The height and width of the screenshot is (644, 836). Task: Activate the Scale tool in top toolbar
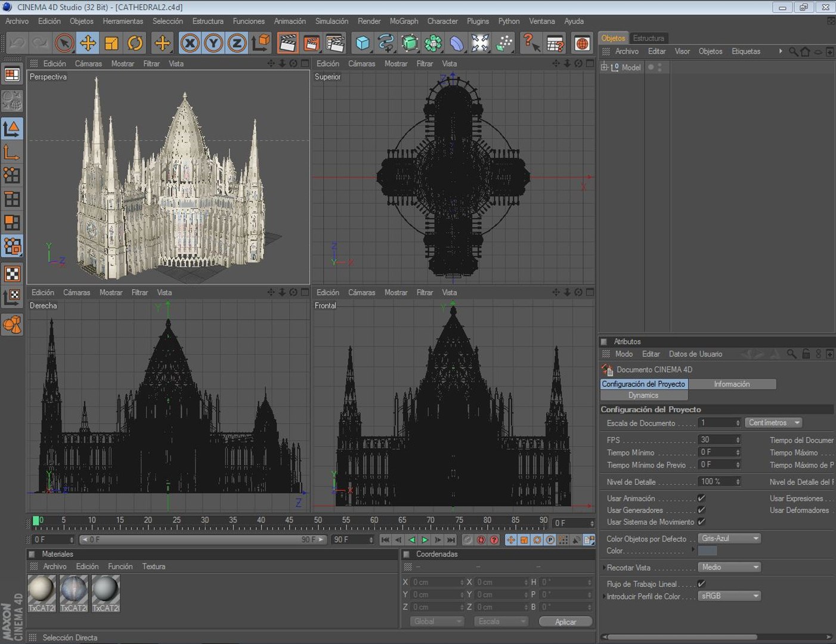112,43
